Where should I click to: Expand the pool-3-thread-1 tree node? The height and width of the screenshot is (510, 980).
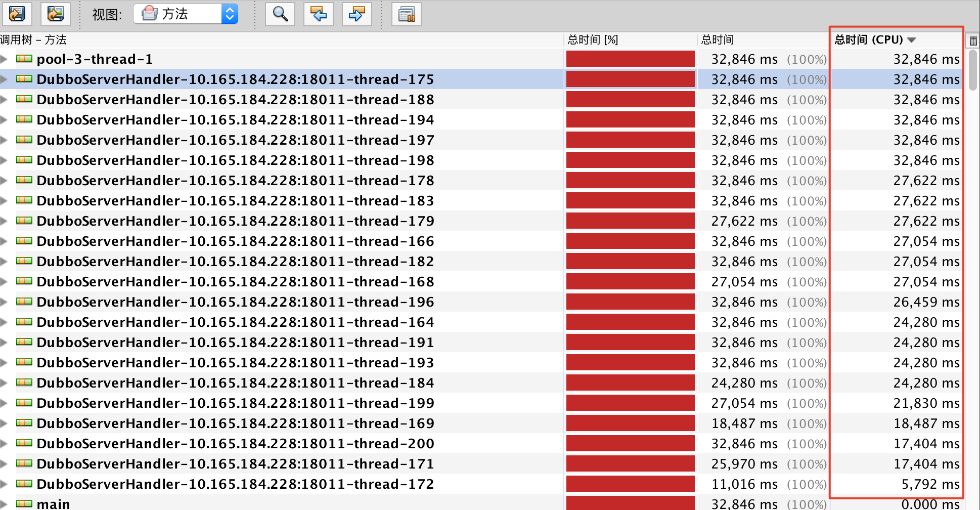(5, 59)
